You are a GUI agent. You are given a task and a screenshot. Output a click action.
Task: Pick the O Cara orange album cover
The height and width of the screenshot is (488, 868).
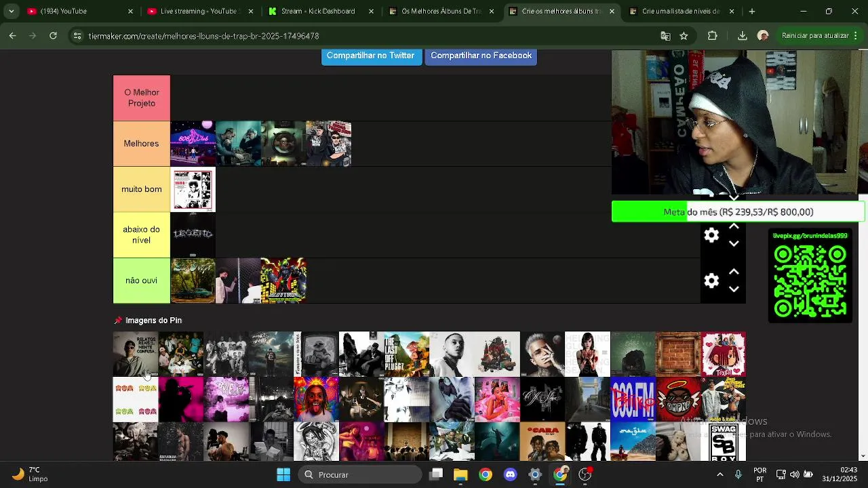542,441
